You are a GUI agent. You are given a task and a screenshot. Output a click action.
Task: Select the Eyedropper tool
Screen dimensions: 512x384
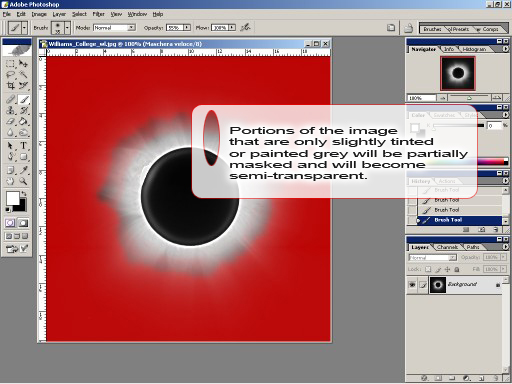(23, 170)
